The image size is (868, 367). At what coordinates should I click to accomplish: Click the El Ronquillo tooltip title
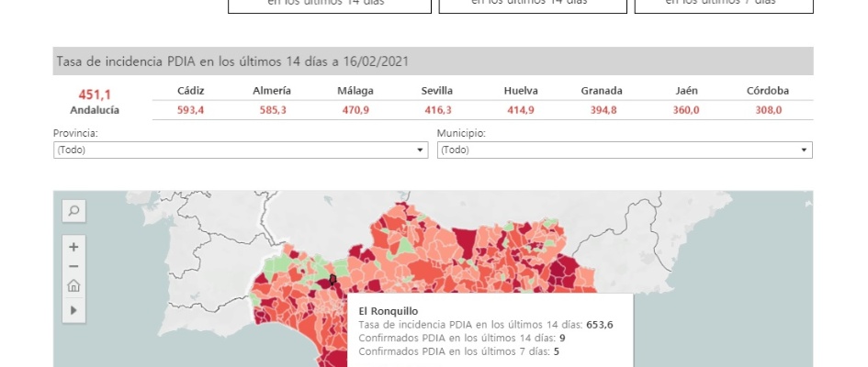point(389,311)
